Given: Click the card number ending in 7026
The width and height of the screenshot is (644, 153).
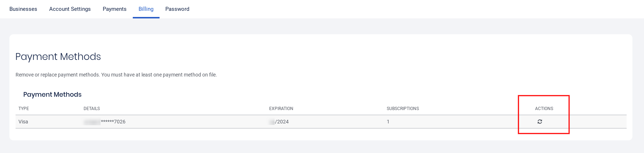Looking at the screenshot, I should pos(113,122).
